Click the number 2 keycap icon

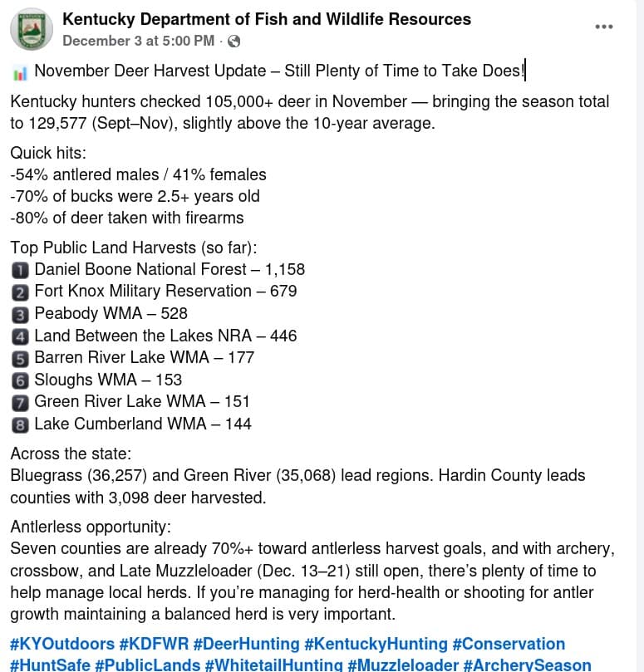click(x=20, y=292)
